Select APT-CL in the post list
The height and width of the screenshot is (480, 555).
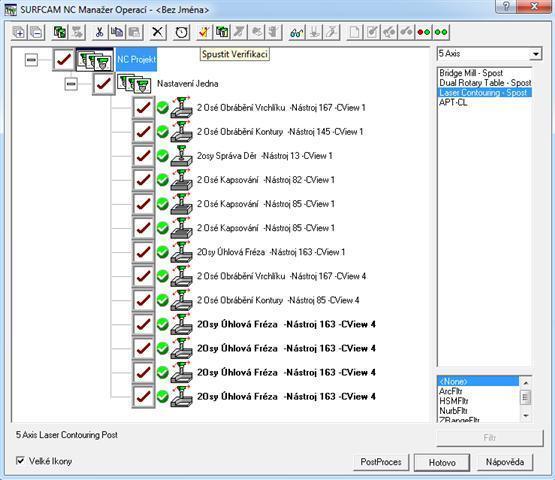[x=453, y=103]
